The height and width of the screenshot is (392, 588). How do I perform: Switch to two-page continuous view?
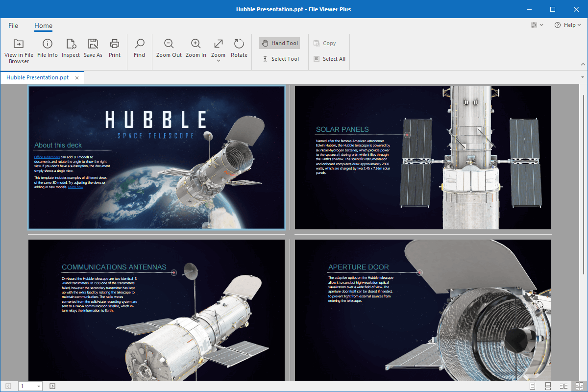(580, 387)
